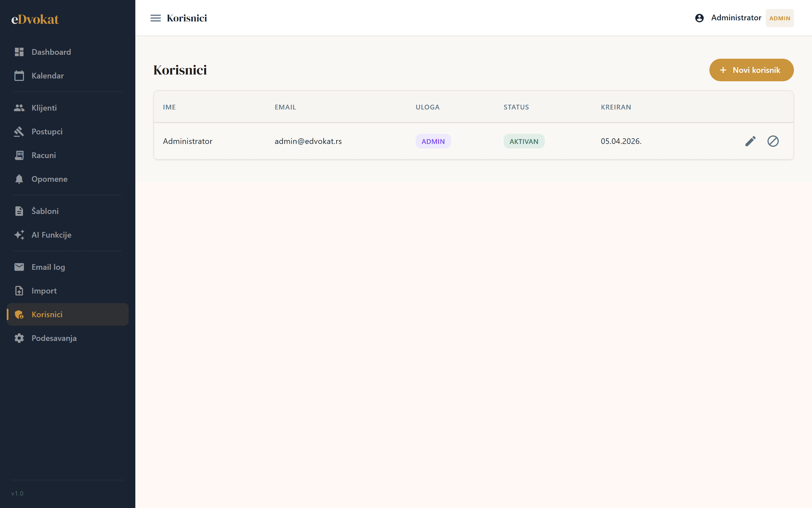Click the Racuni receipt icon
Viewport: 812px width, 508px height.
click(x=19, y=155)
